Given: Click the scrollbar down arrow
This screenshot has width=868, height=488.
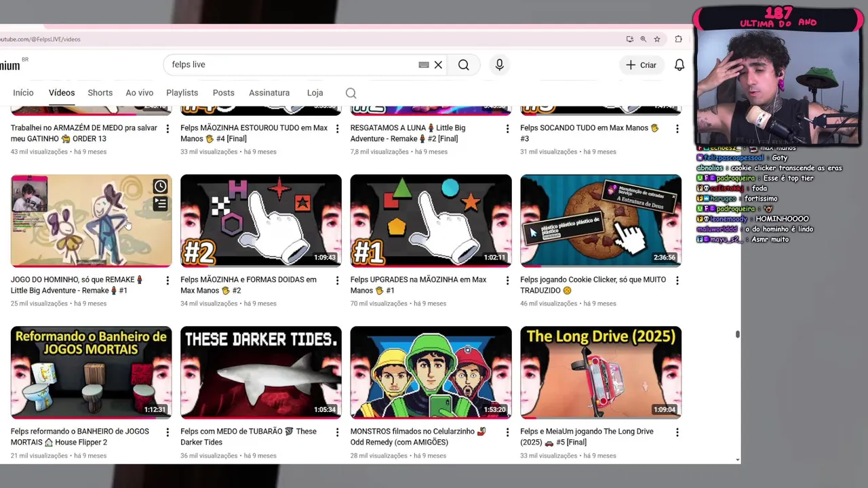Looking at the screenshot, I should click(x=737, y=460).
